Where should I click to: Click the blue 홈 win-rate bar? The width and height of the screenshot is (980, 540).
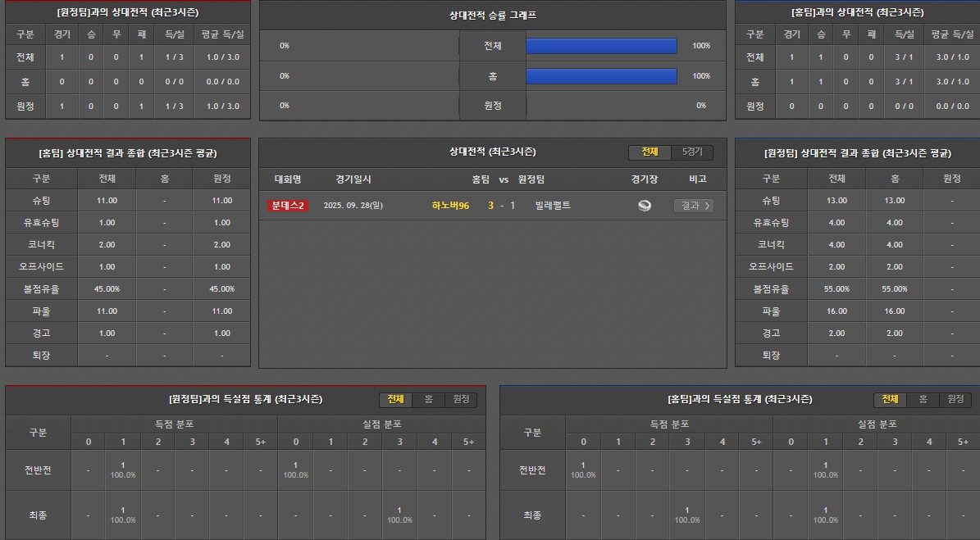(x=601, y=76)
